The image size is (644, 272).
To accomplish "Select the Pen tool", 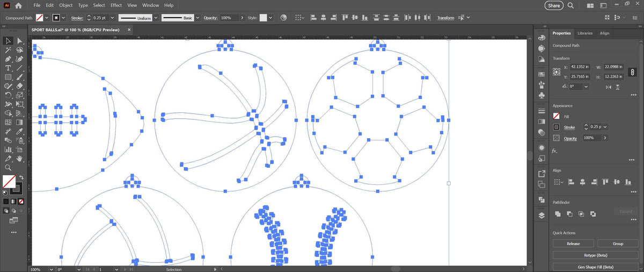I will coord(9,59).
